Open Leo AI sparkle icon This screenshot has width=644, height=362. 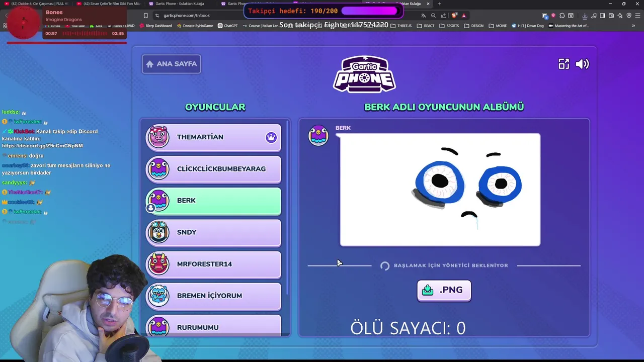(620, 16)
